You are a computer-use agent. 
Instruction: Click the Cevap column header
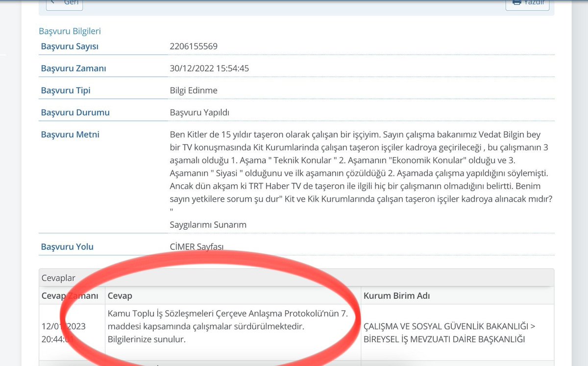[119, 295]
